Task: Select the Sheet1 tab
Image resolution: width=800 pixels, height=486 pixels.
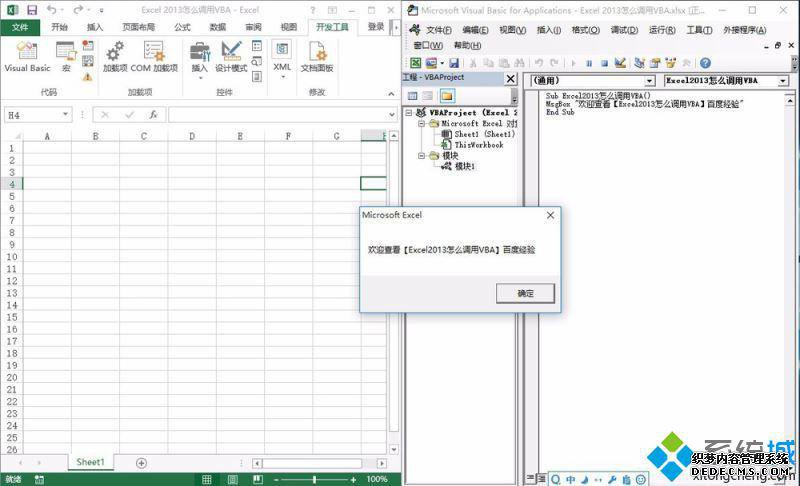Action: pyautogui.click(x=90, y=462)
